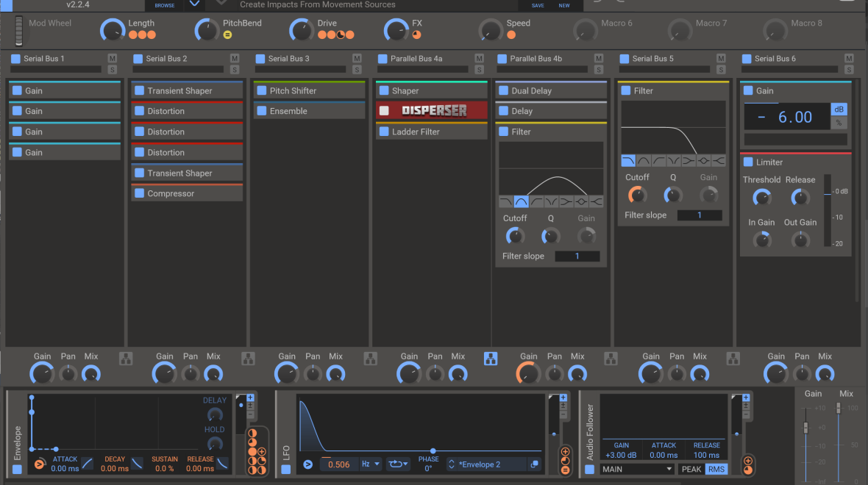Switch Gain module unit to percent

coord(839,123)
